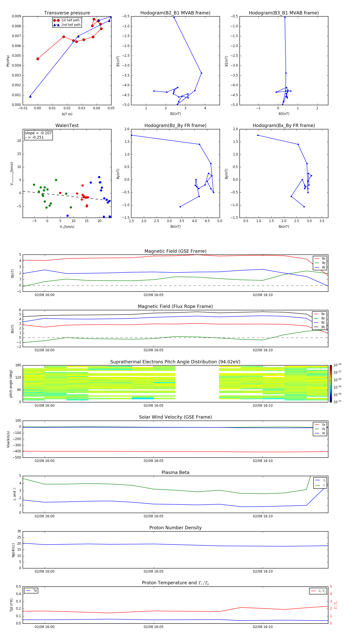The image size is (351, 644).
Task: Click the data gap in pitch angle spectrogram
Action: [x=197, y=384]
